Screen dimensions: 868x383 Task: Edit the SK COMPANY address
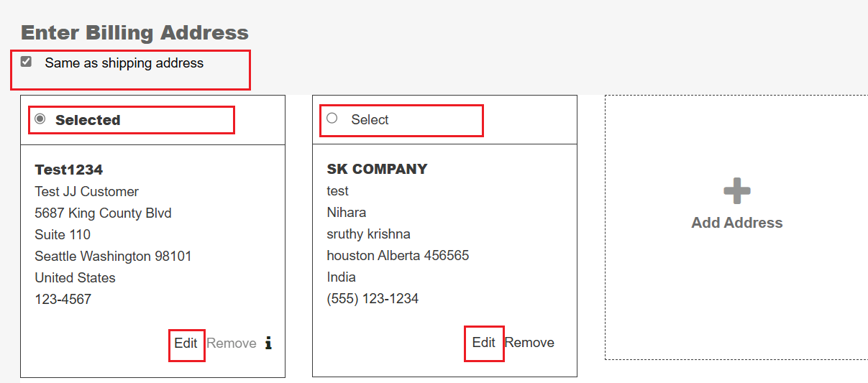(483, 343)
